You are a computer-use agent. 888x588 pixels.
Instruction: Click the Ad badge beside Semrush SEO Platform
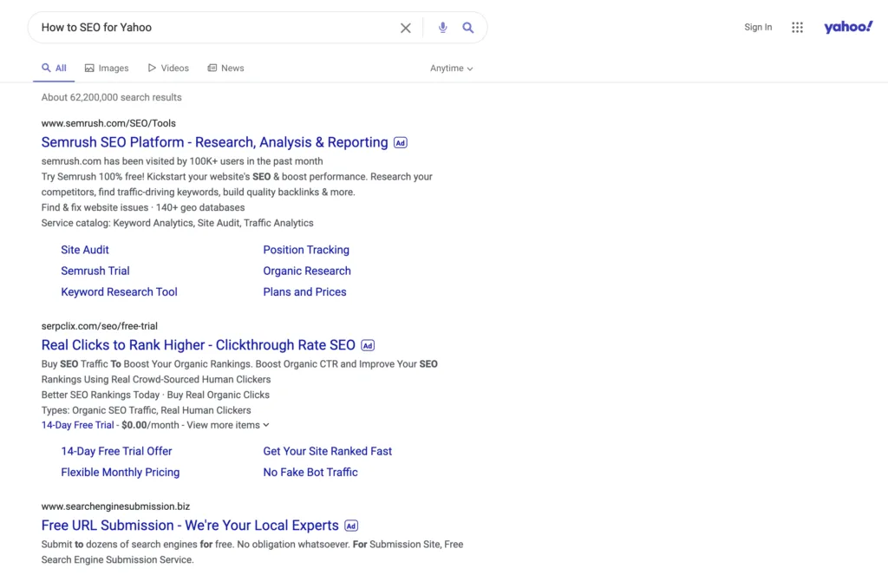(x=401, y=143)
